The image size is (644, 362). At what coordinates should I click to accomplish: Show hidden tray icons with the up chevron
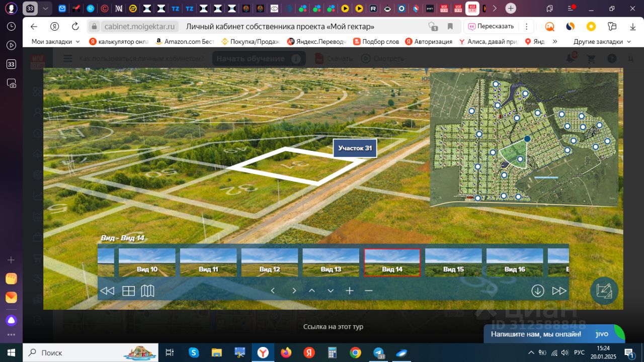point(531,352)
